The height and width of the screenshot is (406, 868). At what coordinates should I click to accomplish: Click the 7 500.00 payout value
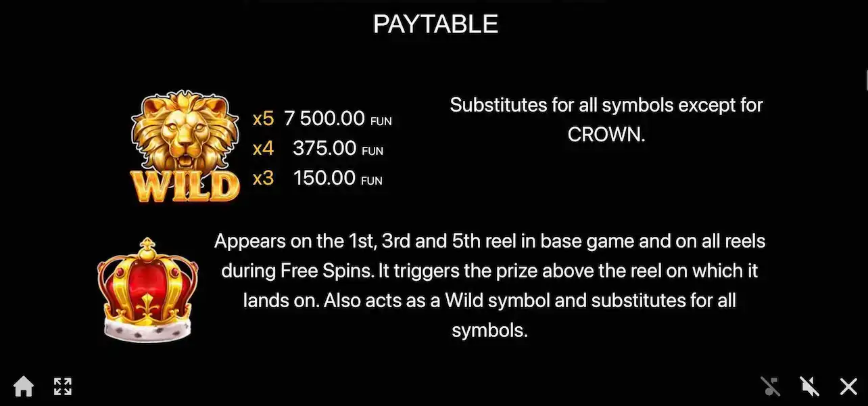click(x=324, y=119)
